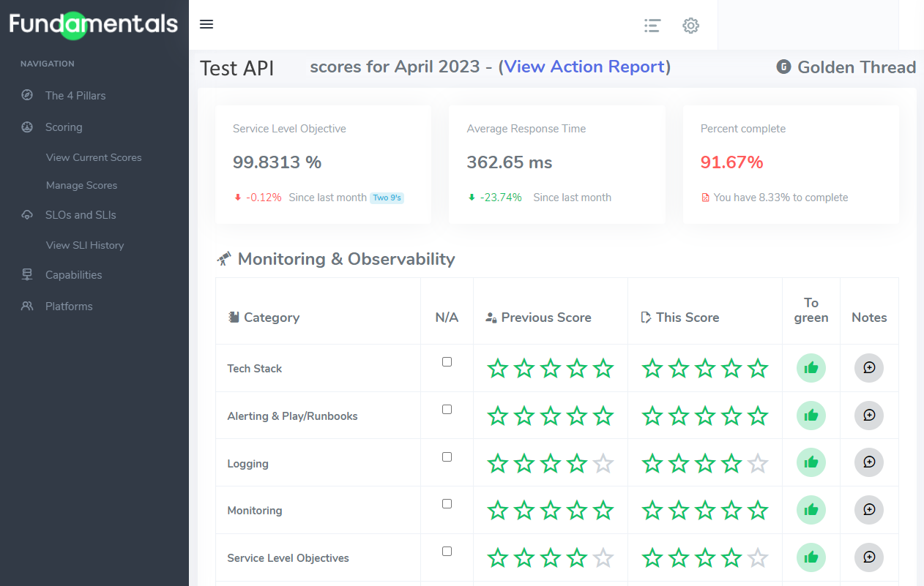Rate Logging five stars in This Score

pyautogui.click(x=757, y=462)
